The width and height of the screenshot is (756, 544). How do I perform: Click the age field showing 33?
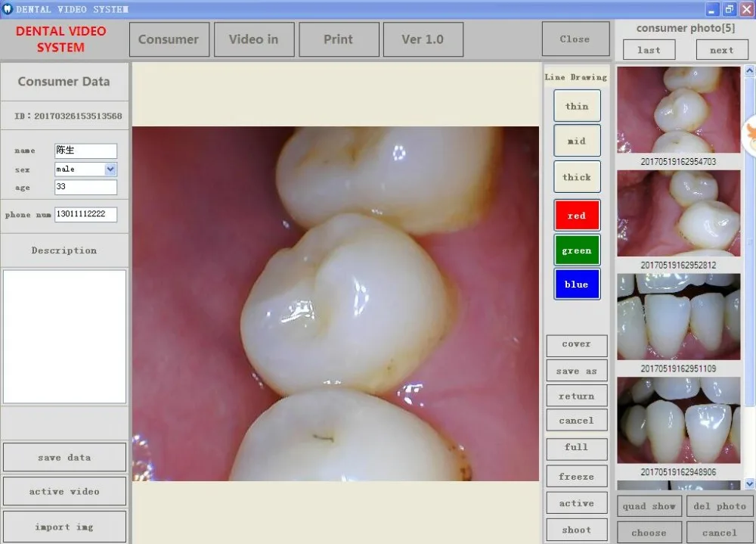[86, 188]
